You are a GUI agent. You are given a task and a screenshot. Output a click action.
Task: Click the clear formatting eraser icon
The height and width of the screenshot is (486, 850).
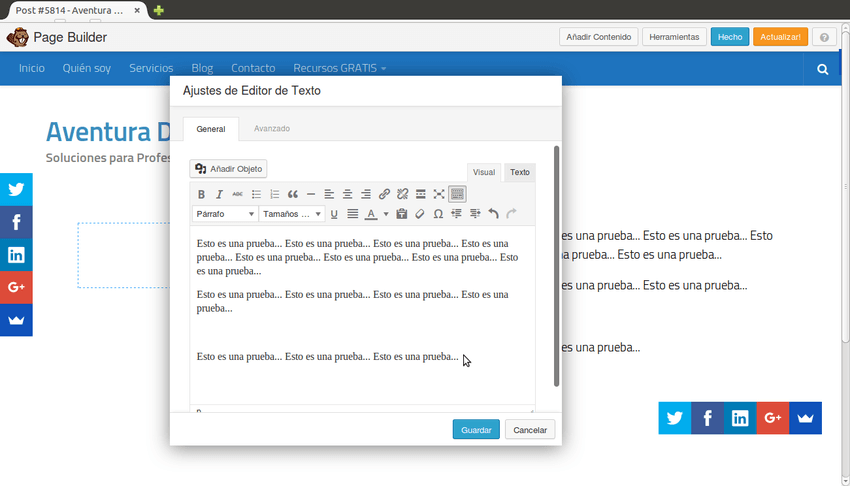pyautogui.click(x=420, y=214)
